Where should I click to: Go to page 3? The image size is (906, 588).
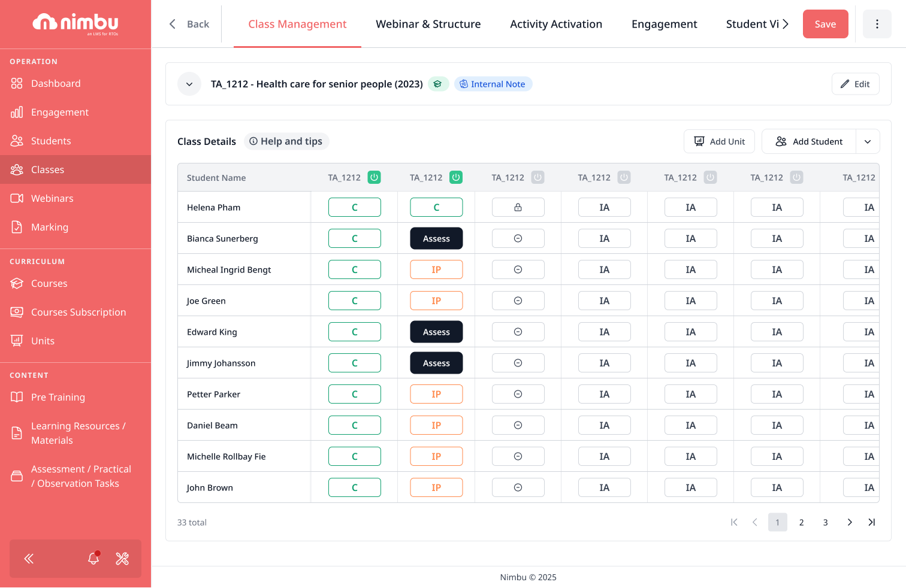(826, 522)
